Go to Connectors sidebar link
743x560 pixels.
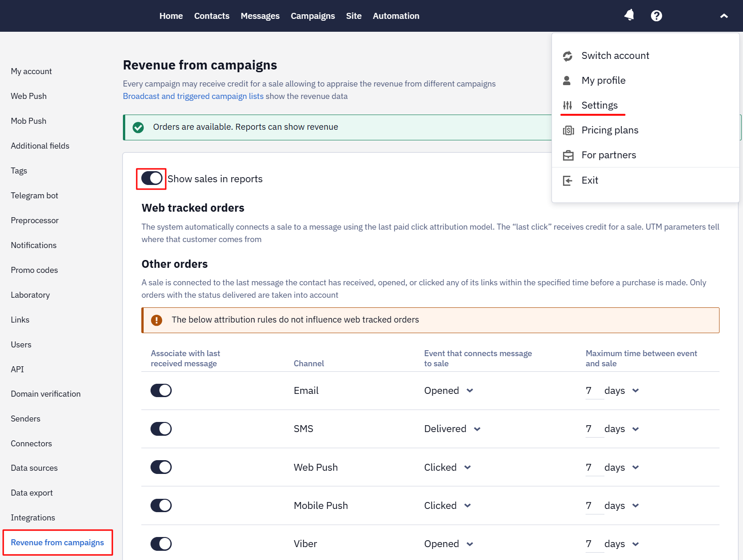pos(31,444)
